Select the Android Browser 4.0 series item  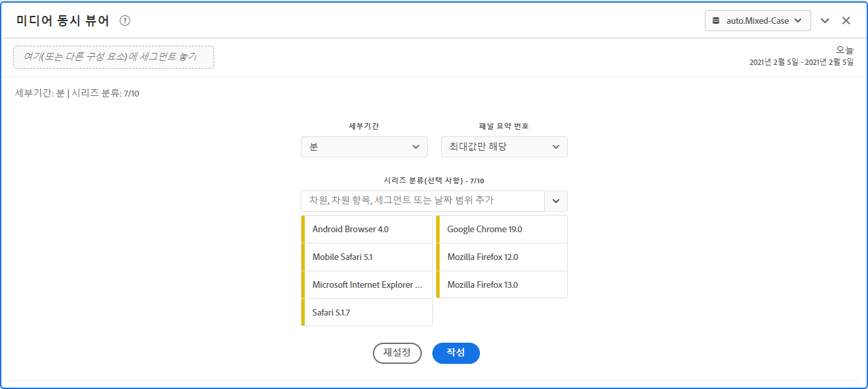point(368,229)
